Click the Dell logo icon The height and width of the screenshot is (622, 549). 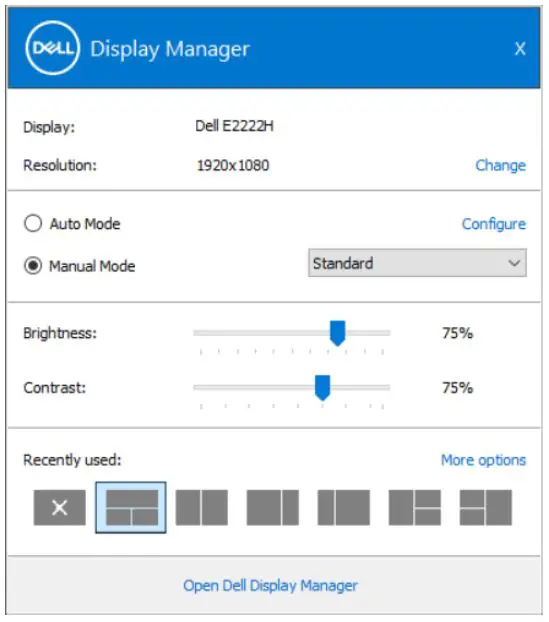point(53,48)
